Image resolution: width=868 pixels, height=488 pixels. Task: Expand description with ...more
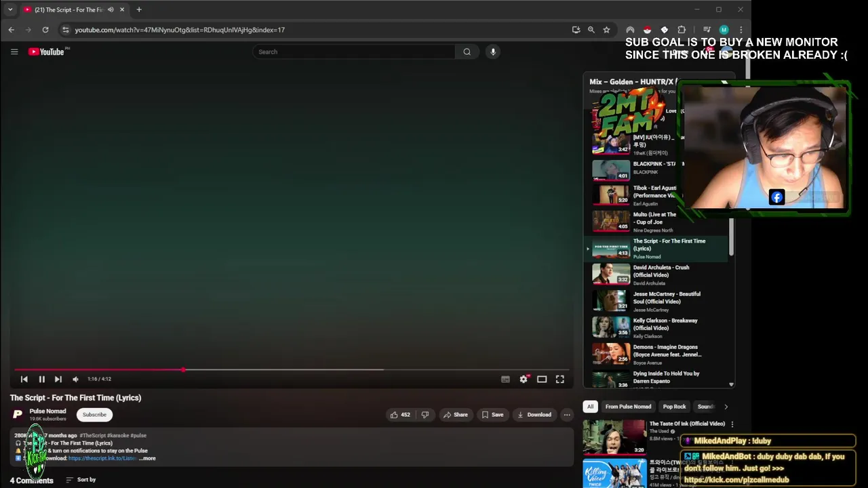[147, 458]
